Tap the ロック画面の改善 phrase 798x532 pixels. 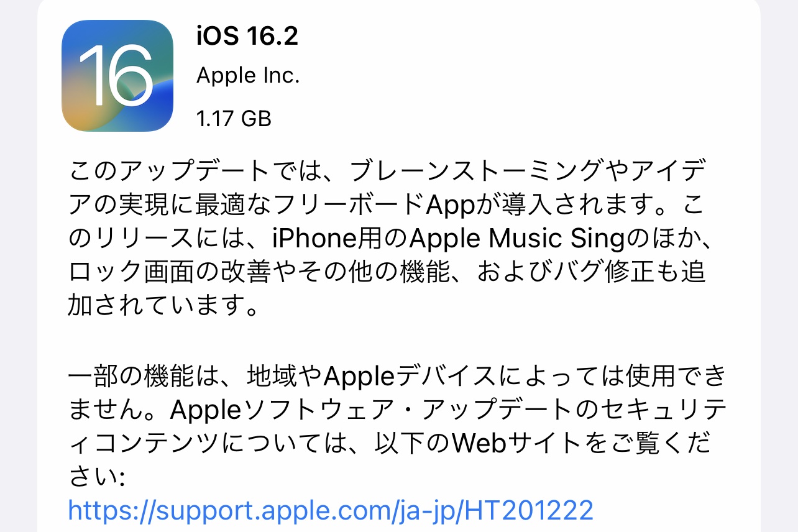(168, 273)
